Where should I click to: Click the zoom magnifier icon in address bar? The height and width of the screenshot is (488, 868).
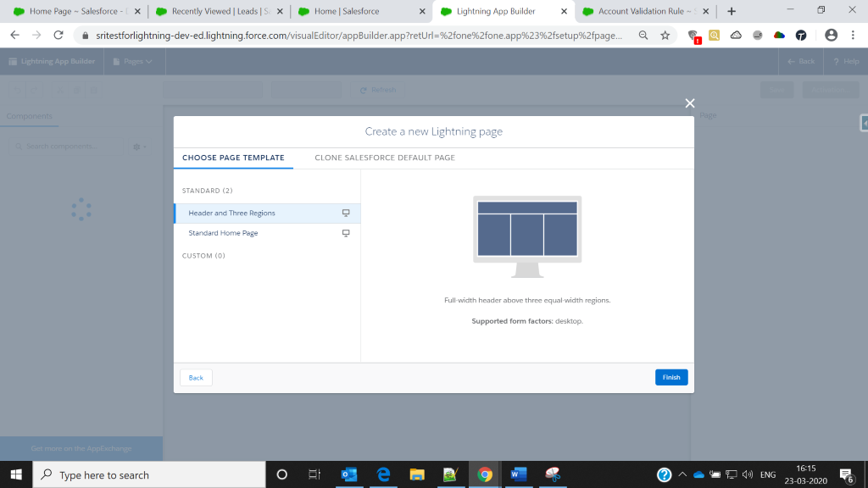click(643, 36)
